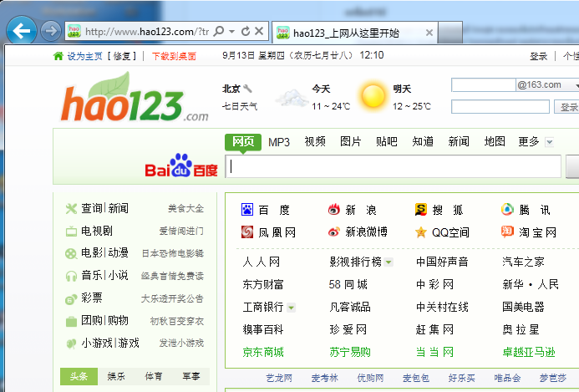Click the 下载到桌面 link
Viewport: 579px width, 392px height.
click(x=174, y=56)
